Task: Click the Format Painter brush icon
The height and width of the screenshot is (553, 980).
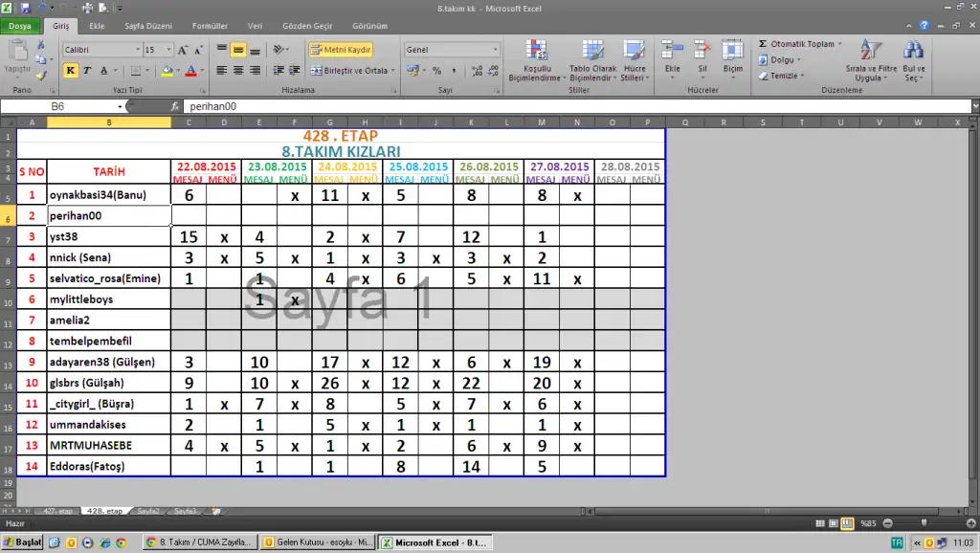Action: point(41,76)
